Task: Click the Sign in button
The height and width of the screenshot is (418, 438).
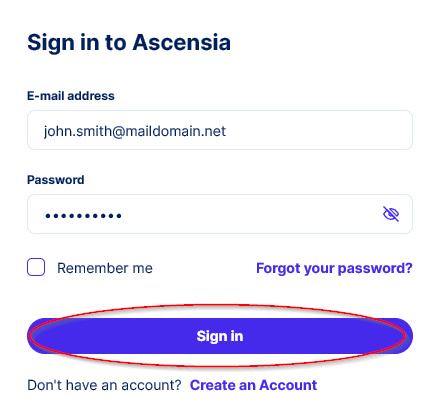Action: (220, 336)
